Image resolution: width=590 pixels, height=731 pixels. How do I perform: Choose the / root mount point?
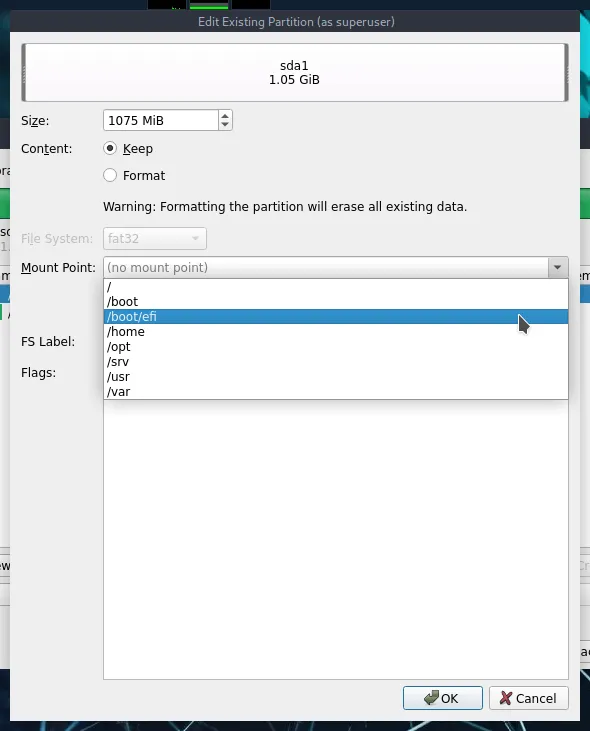336,287
